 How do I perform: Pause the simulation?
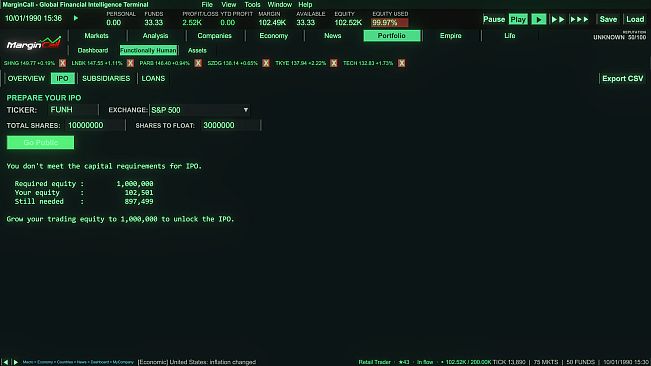click(x=494, y=19)
